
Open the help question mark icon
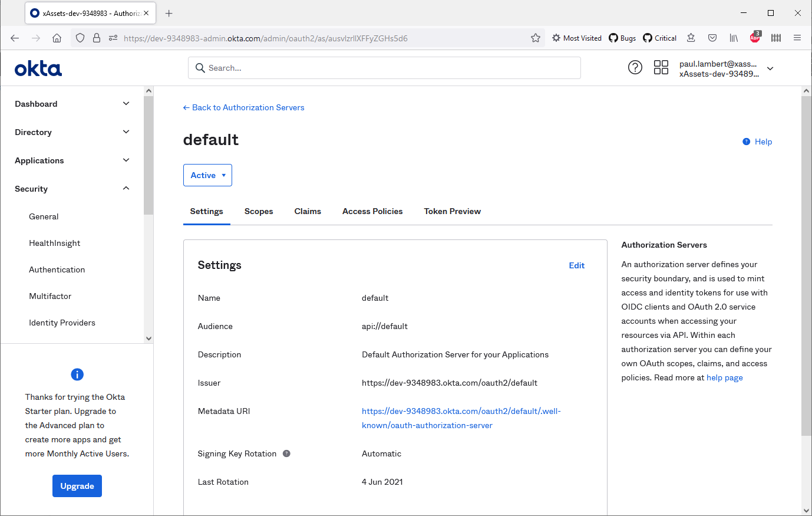coord(635,67)
